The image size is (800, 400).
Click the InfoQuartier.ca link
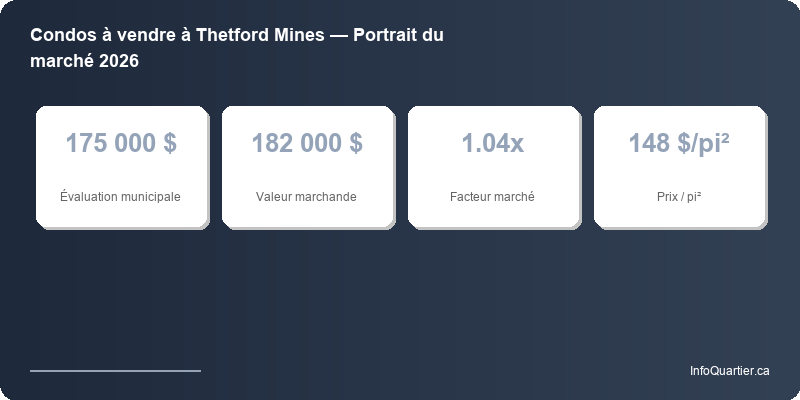pos(729,371)
